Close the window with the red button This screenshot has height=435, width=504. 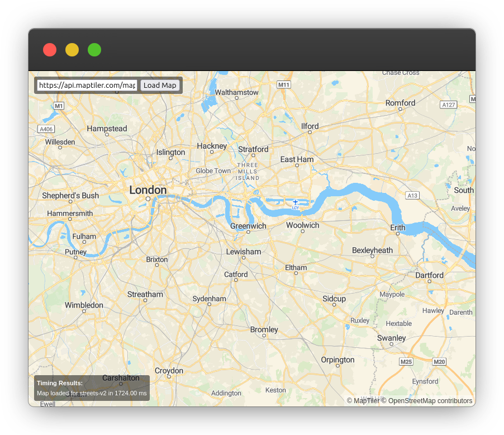[x=50, y=50]
